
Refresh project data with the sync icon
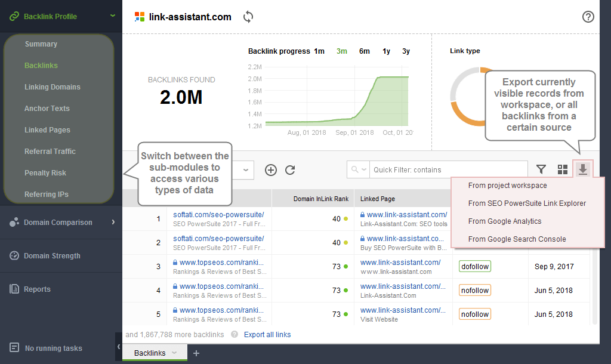pos(248,17)
